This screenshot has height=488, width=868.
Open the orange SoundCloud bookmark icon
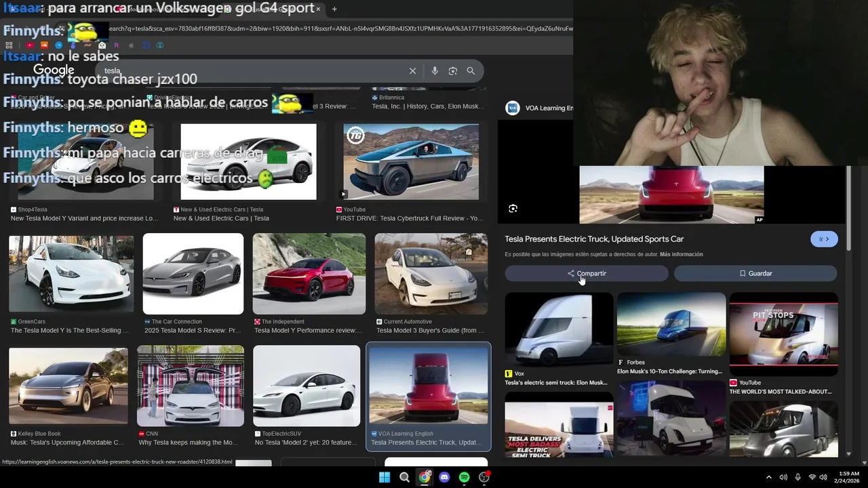coord(44,45)
